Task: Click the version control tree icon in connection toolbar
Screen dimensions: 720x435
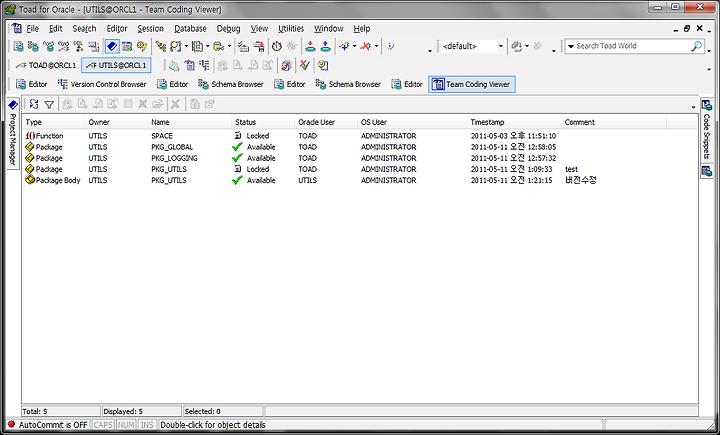Action: [204, 65]
